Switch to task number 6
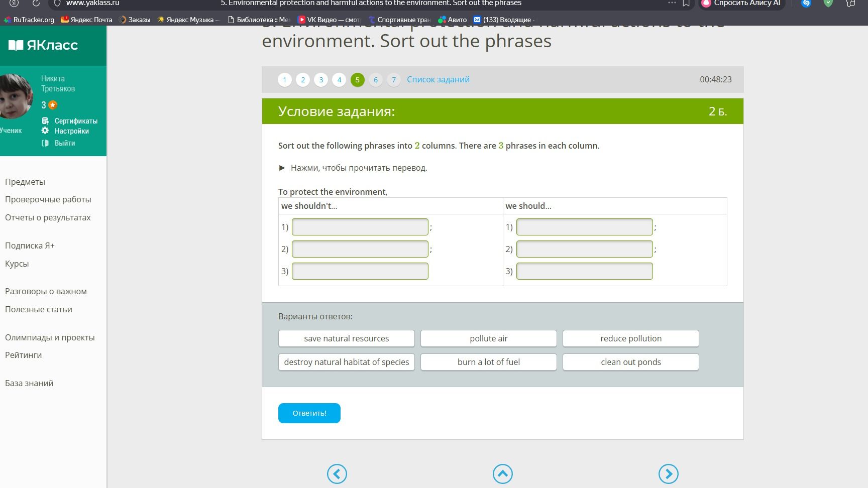 (376, 79)
